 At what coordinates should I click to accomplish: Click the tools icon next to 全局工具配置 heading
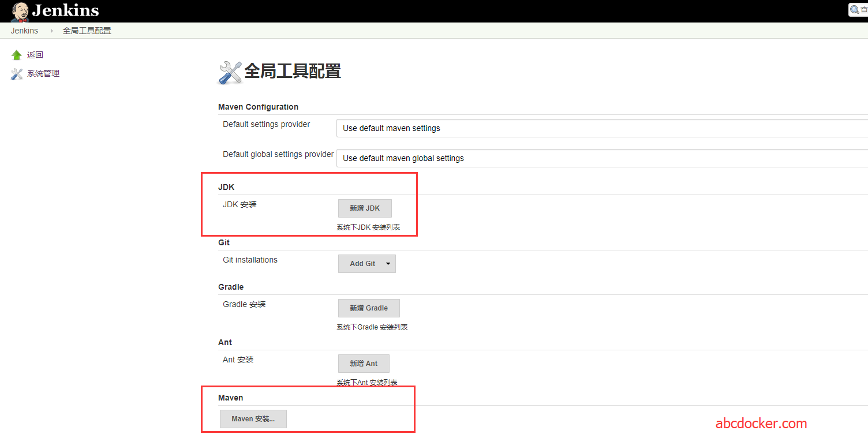[x=229, y=72]
